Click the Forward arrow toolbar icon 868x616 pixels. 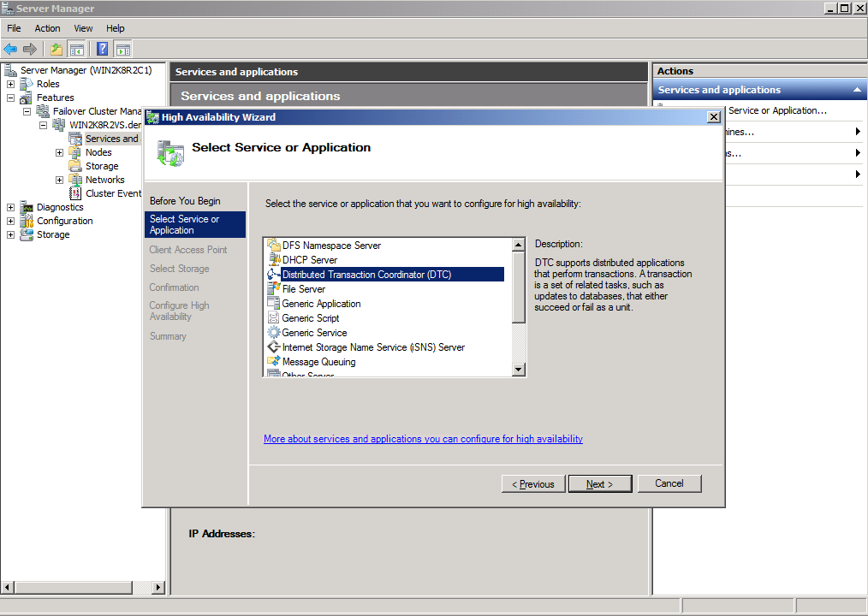pos(30,50)
